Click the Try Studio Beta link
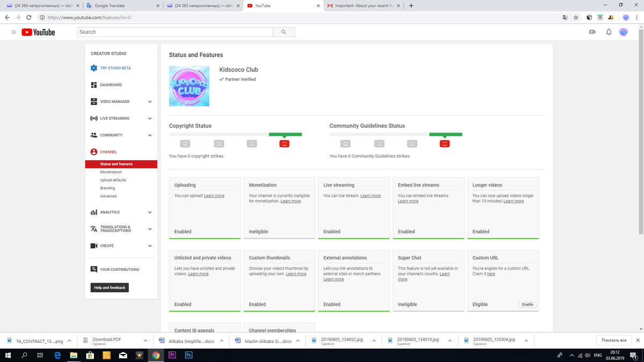This screenshot has width=644, height=362. [x=115, y=68]
